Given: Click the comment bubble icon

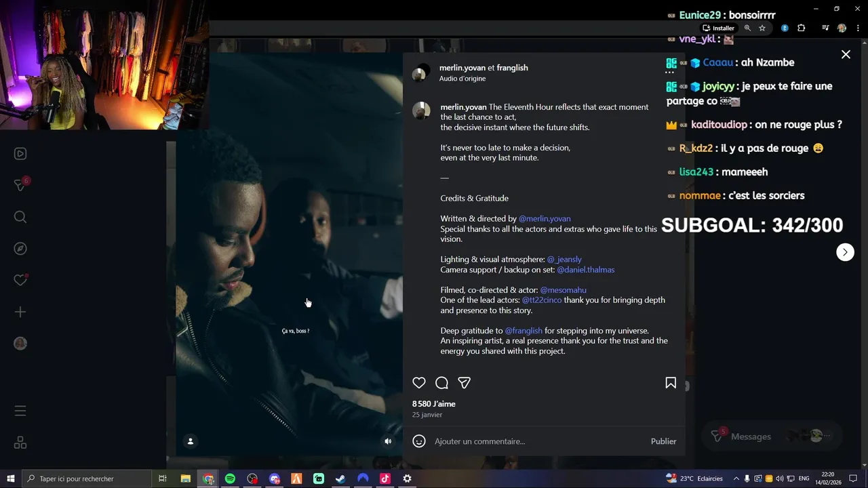Looking at the screenshot, I should click(x=441, y=383).
